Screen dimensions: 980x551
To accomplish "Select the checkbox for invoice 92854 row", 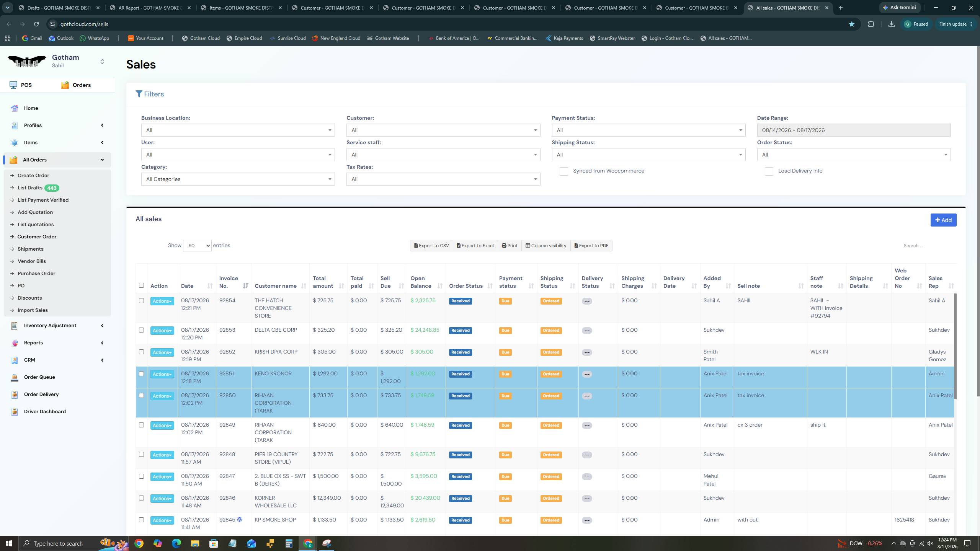I will pyautogui.click(x=141, y=301).
